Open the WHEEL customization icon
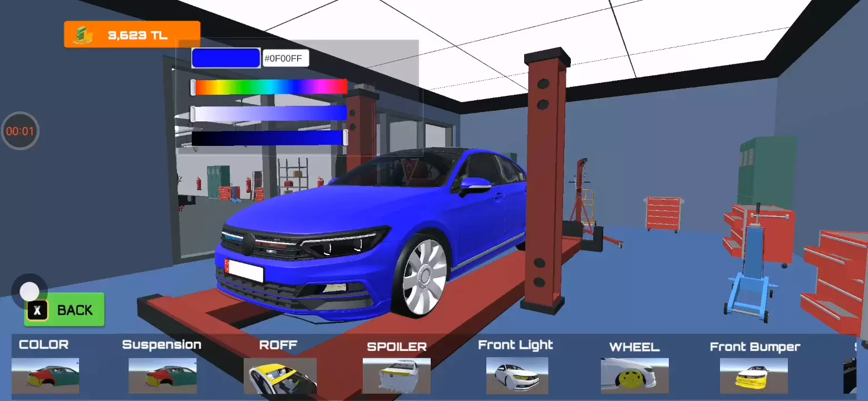 pos(634,375)
